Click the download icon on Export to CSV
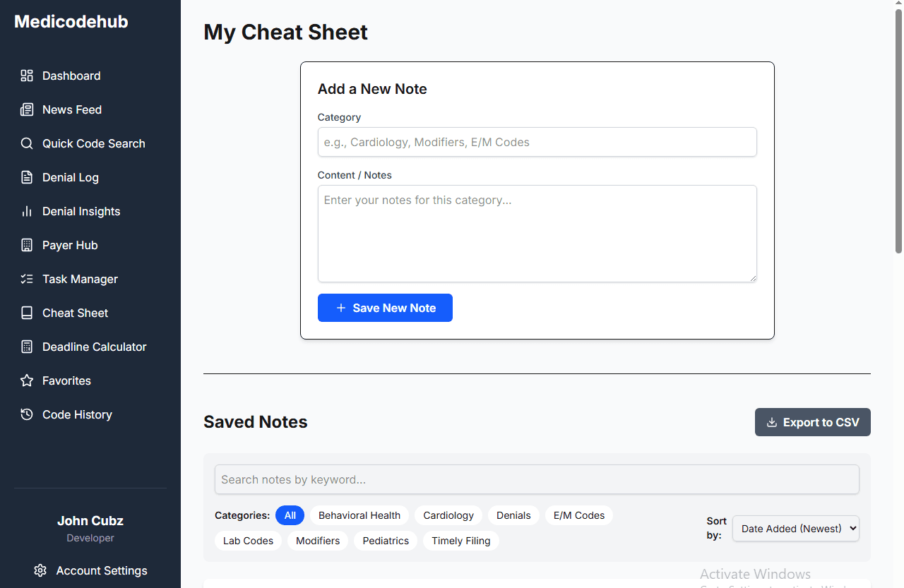Viewport: 904px width, 588px height. coord(772,422)
